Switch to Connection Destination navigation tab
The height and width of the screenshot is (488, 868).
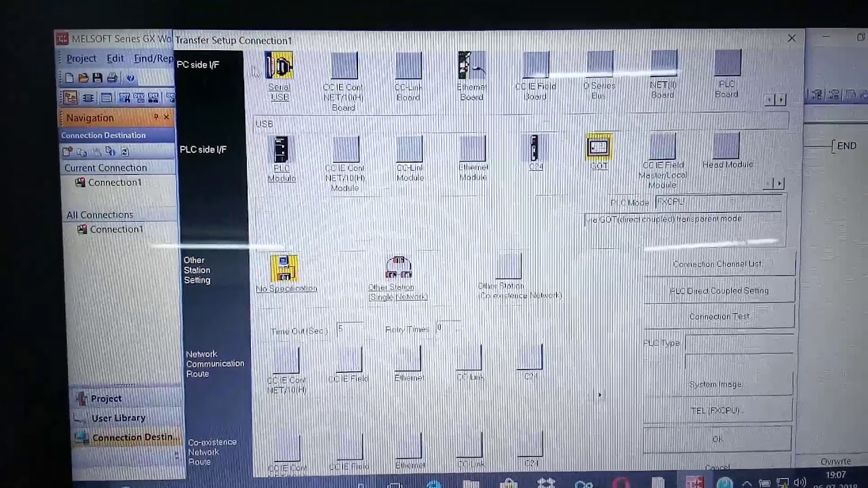[x=127, y=437]
